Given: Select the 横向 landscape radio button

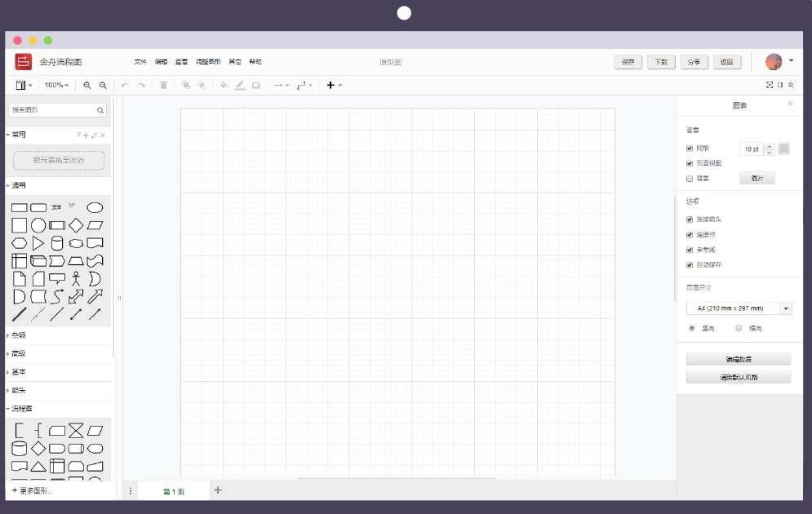Looking at the screenshot, I should click(x=739, y=328).
